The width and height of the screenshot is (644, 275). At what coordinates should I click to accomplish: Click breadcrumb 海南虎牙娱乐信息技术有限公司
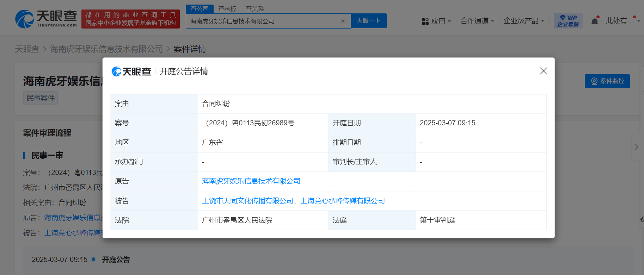[x=106, y=49]
